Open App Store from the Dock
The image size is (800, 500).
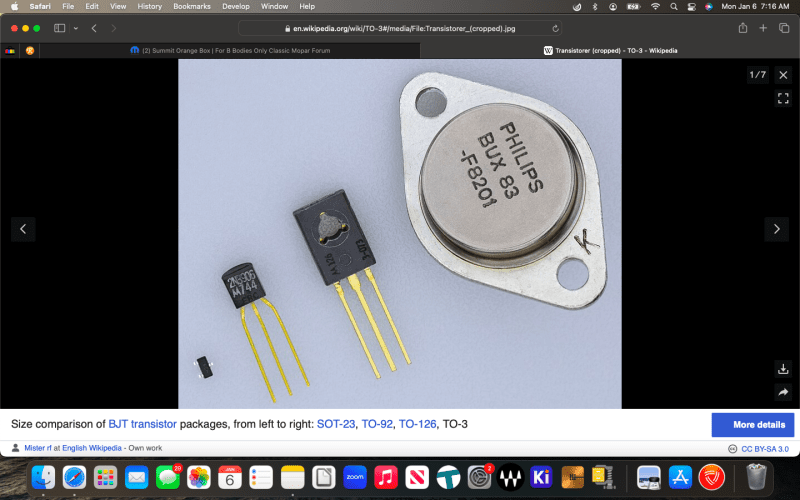680,478
